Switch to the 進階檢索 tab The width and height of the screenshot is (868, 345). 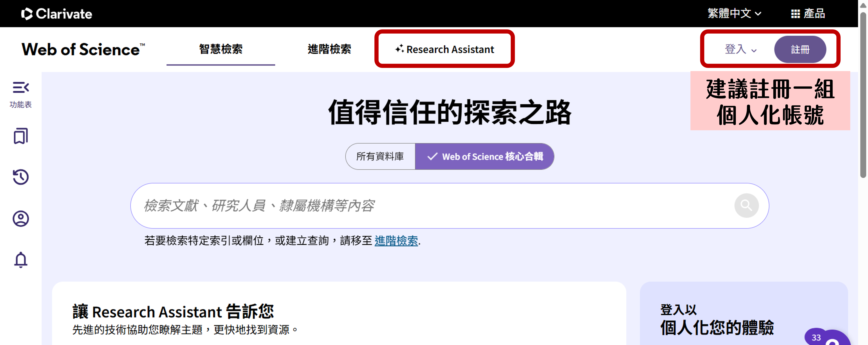(x=329, y=49)
